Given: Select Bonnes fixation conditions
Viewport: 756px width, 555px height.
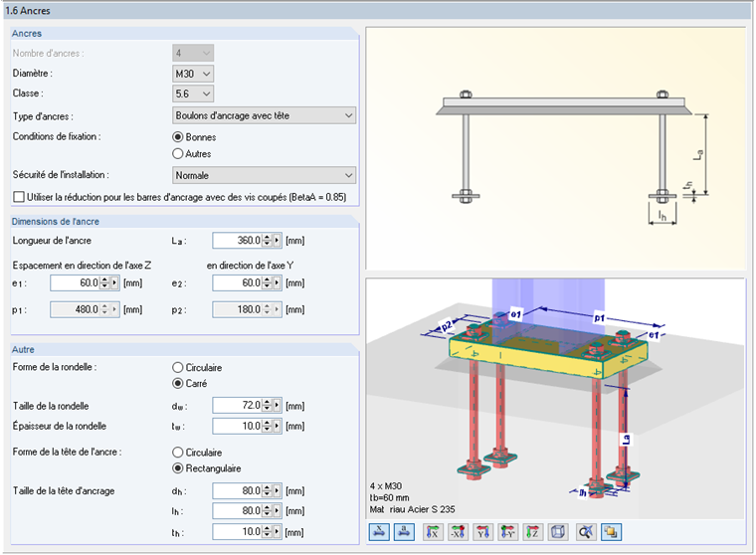Looking at the screenshot, I should (x=178, y=137).
